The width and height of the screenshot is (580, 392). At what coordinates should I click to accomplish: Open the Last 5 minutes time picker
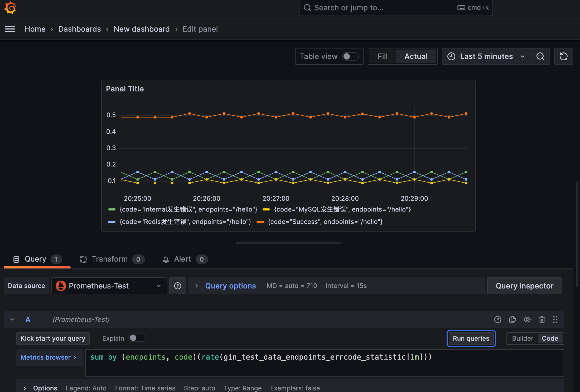pos(486,56)
